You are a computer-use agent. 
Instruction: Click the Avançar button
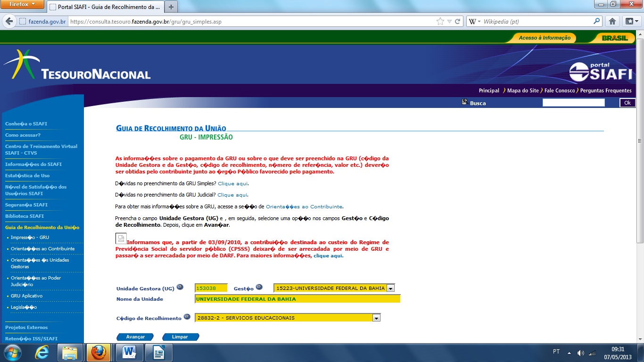(135, 337)
